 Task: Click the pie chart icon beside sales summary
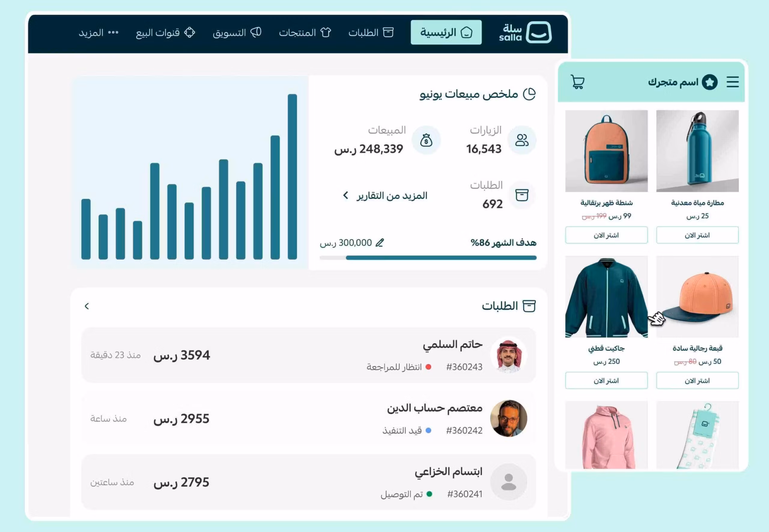pyautogui.click(x=529, y=94)
